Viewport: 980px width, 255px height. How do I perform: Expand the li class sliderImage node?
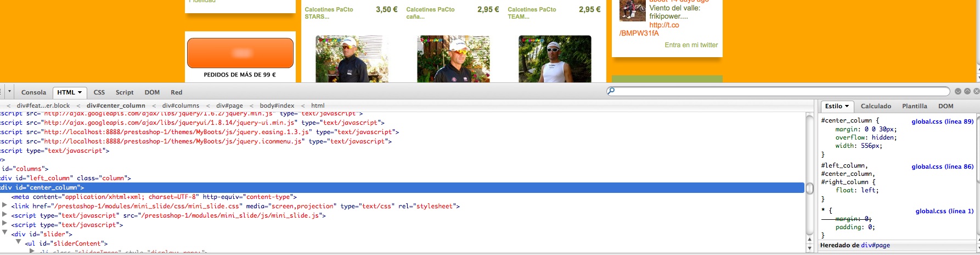(x=32, y=251)
